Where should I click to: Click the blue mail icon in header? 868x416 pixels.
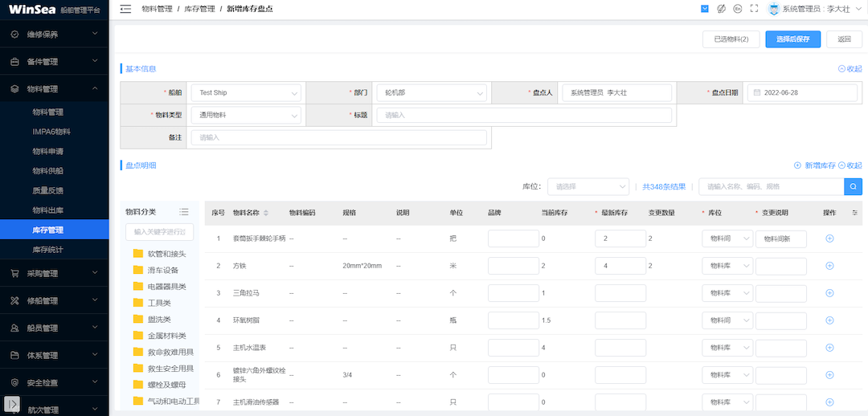705,8
